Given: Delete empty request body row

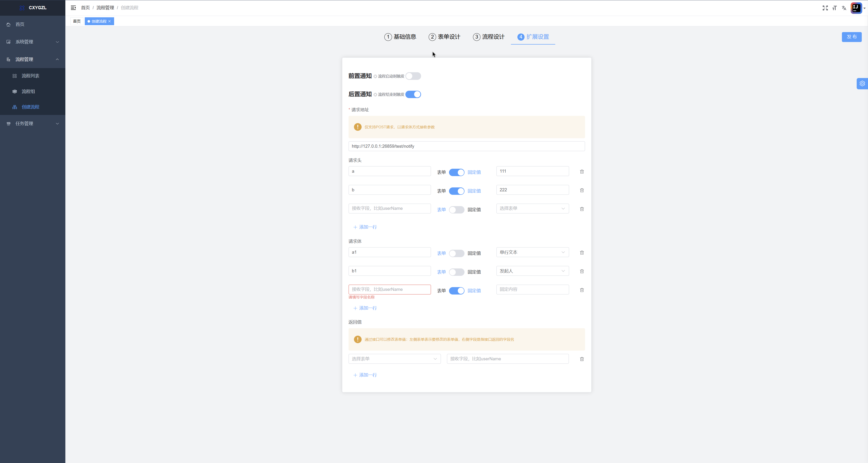Looking at the screenshot, I should pos(582,290).
